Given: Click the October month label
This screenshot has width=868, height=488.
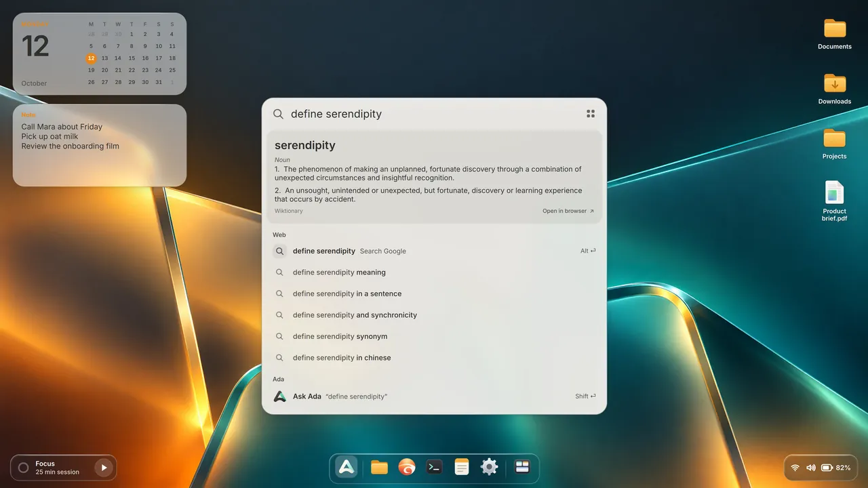Looking at the screenshot, I should pos(34,83).
